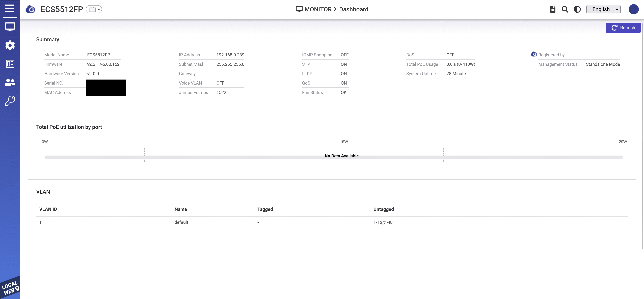Image resolution: width=644 pixels, height=299 pixels.
Task: Click MONITOR in the breadcrumb
Action: pyautogui.click(x=318, y=10)
